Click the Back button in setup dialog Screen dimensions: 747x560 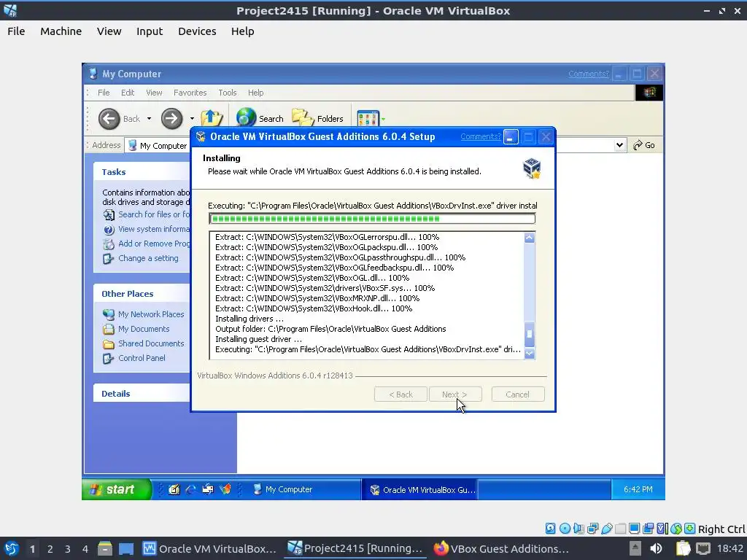(400, 394)
